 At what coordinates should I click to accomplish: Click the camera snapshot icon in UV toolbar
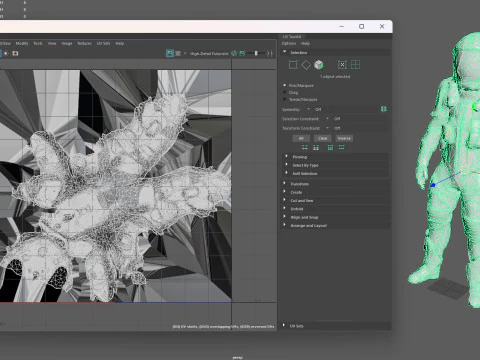15,53
